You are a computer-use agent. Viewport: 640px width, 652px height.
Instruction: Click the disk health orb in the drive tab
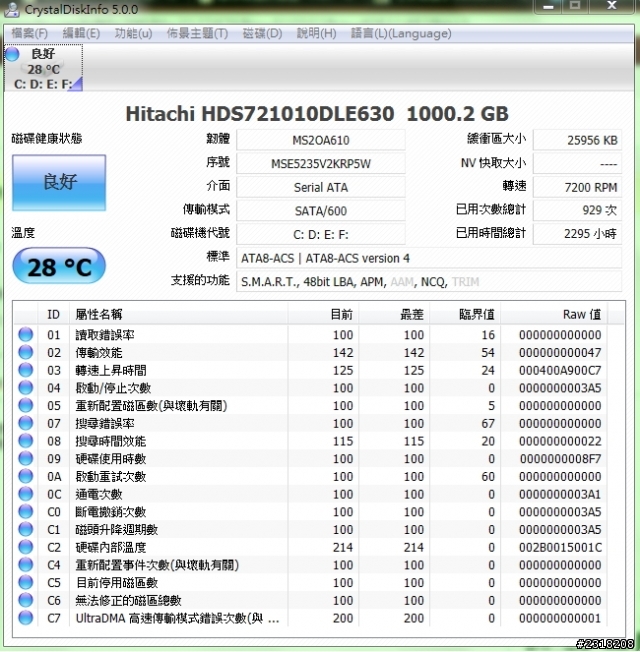coord(13,54)
